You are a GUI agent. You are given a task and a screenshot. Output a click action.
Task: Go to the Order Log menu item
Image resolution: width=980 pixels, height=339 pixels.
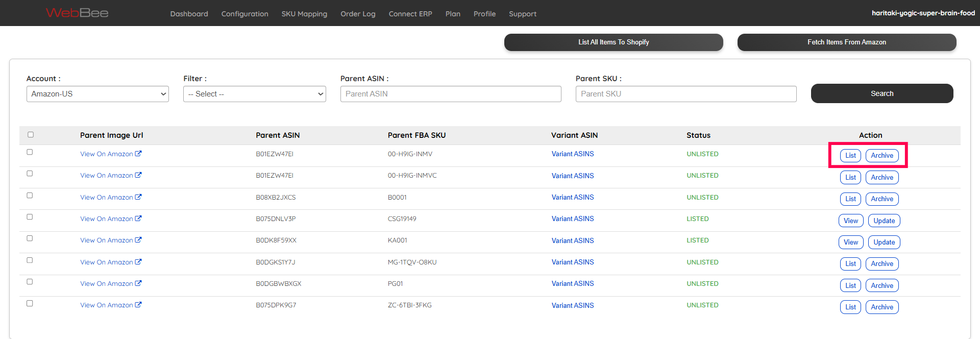tap(358, 14)
